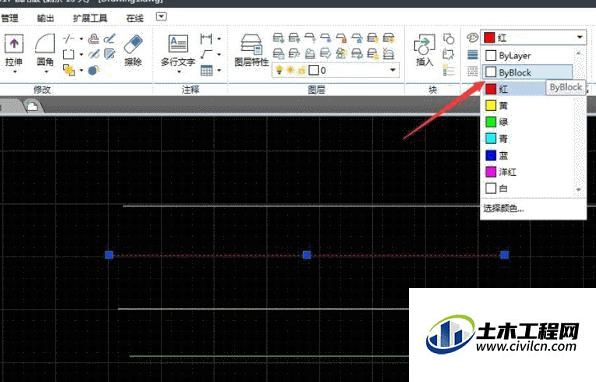Expand the ribbon tabs overflow arrow button
596x382 pixels.
(x=161, y=17)
